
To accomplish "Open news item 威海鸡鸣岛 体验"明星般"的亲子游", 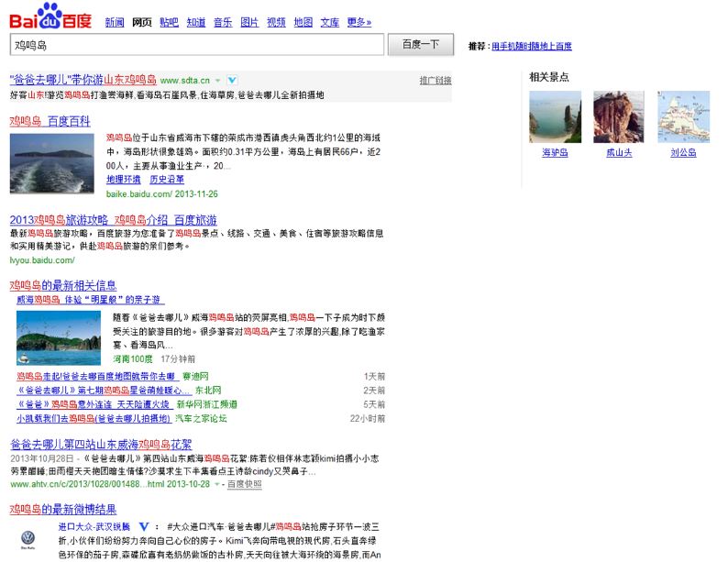I will click(x=91, y=300).
